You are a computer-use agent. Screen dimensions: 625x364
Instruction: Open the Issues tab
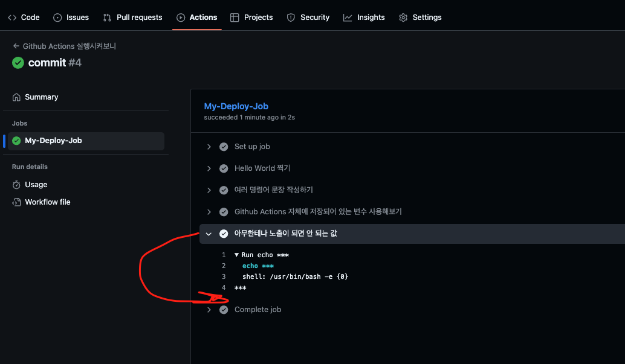click(x=71, y=17)
